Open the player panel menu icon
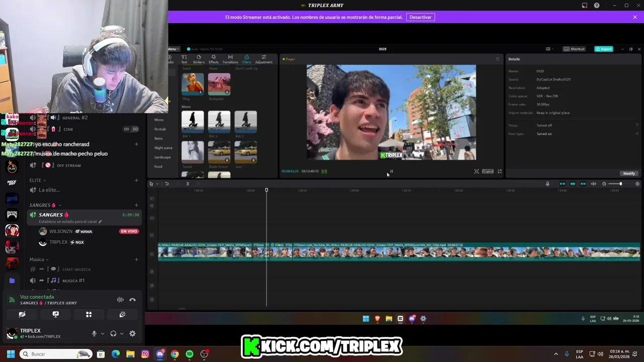The width and height of the screenshot is (644, 362). (x=498, y=59)
